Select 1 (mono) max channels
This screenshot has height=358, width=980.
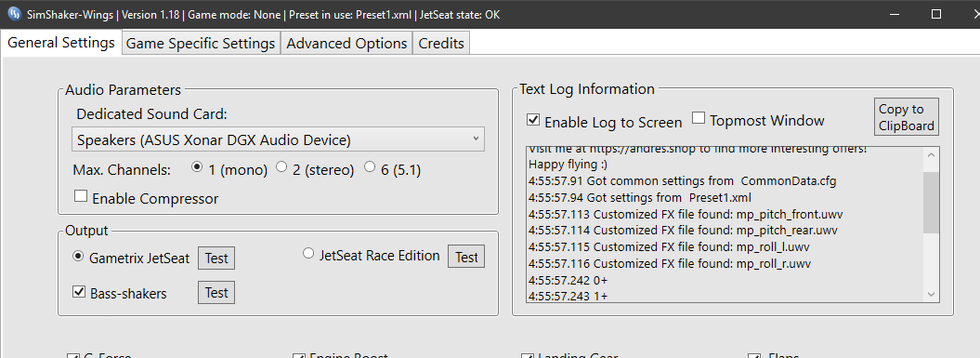(198, 167)
